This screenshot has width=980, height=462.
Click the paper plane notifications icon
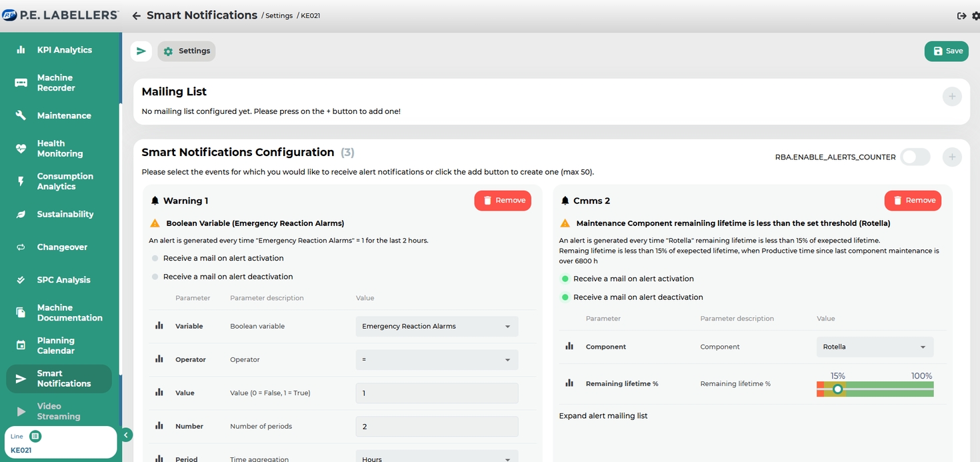click(x=141, y=51)
